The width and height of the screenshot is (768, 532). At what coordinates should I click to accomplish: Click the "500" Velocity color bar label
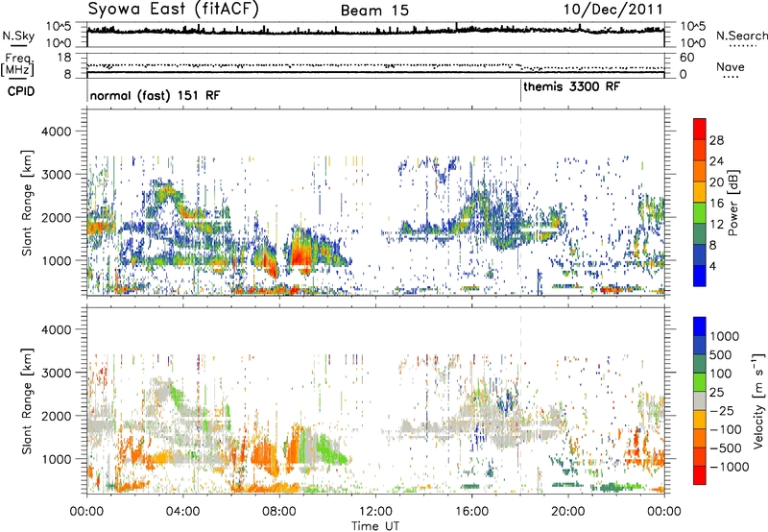(x=723, y=354)
